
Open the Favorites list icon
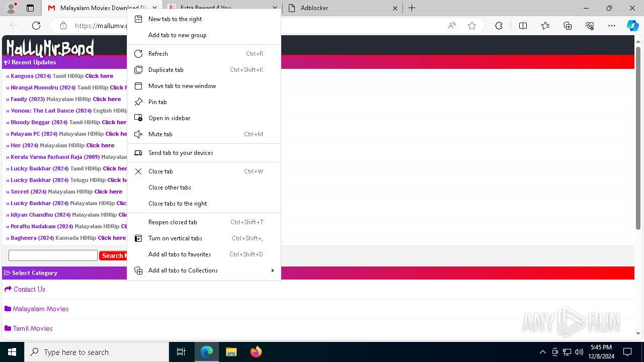(x=545, y=26)
